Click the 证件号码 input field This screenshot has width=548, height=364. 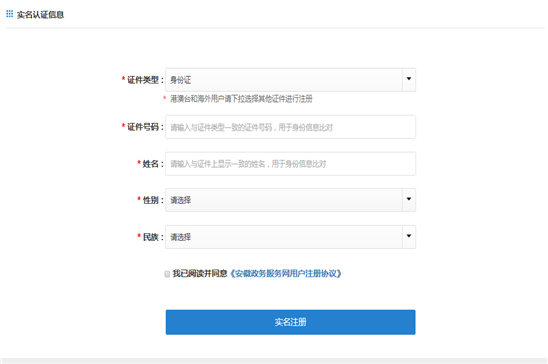coord(290,127)
